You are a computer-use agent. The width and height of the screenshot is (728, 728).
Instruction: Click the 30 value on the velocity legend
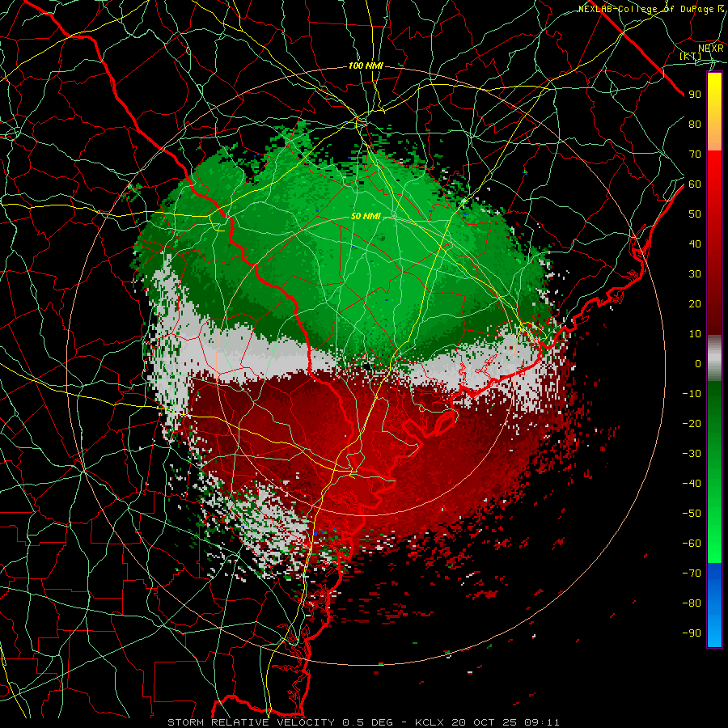pos(695,274)
